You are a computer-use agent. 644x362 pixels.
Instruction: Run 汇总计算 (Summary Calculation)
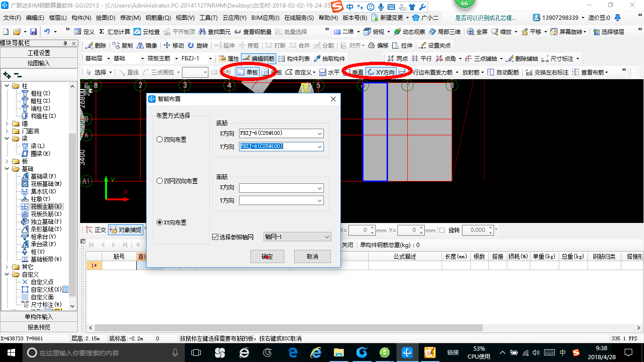point(114,32)
